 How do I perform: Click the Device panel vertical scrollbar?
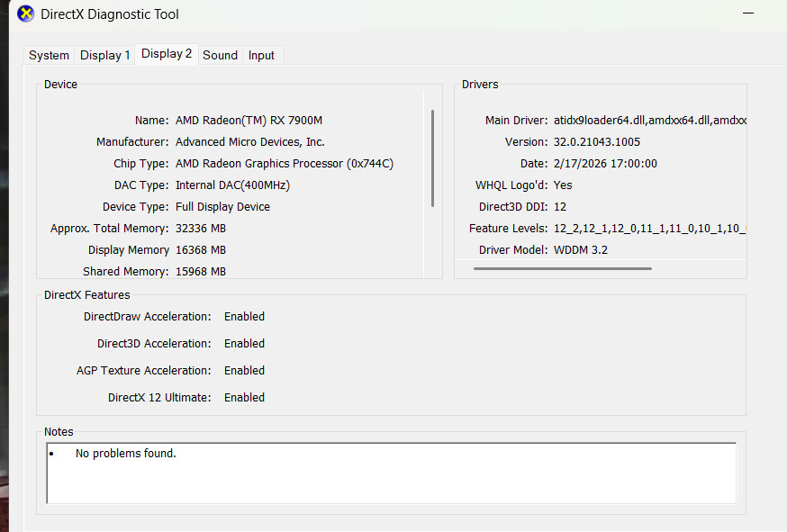click(x=432, y=158)
